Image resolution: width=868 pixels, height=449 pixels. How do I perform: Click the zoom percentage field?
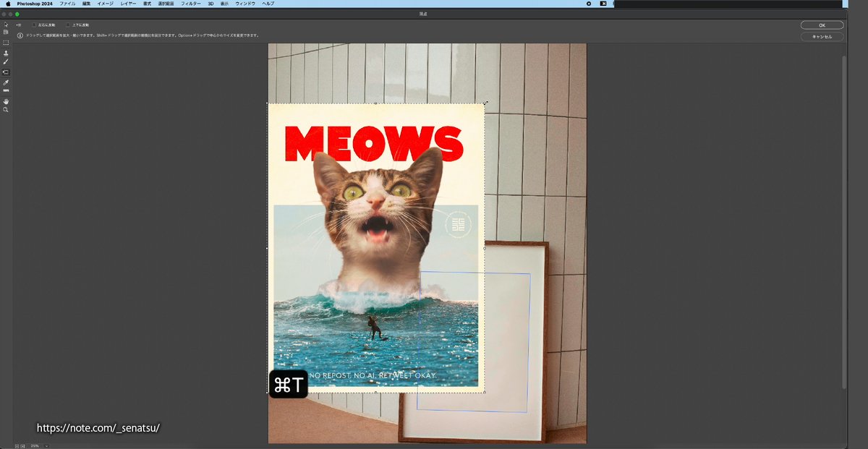tap(35, 446)
